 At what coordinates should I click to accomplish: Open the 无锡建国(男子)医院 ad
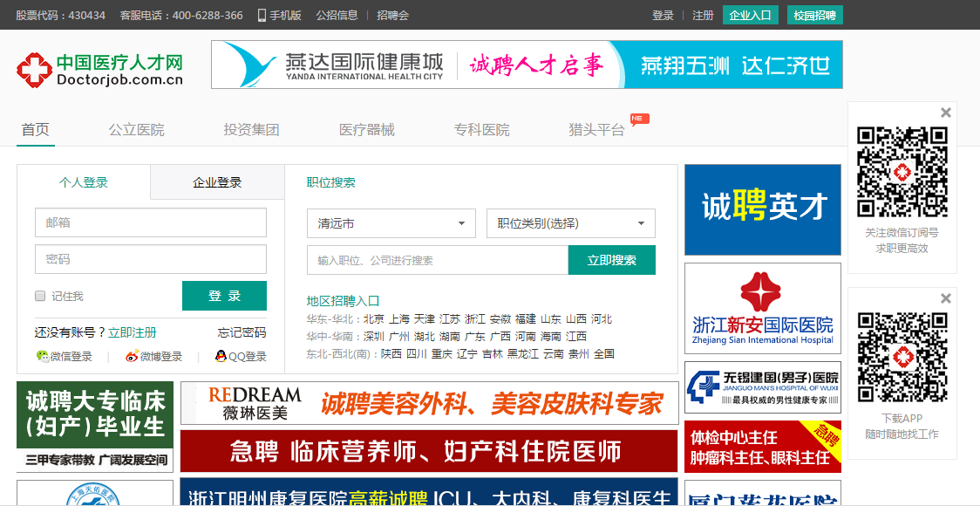click(763, 387)
